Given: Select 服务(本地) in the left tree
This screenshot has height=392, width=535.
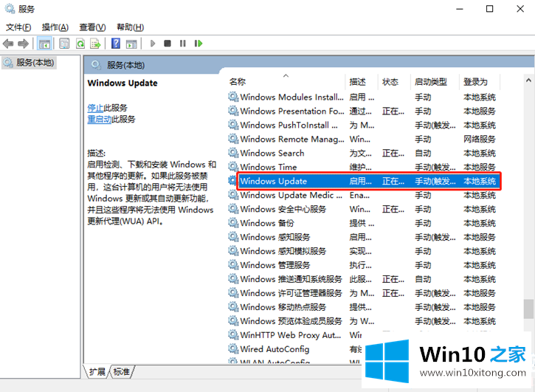Looking at the screenshot, I should coord(29,63).
